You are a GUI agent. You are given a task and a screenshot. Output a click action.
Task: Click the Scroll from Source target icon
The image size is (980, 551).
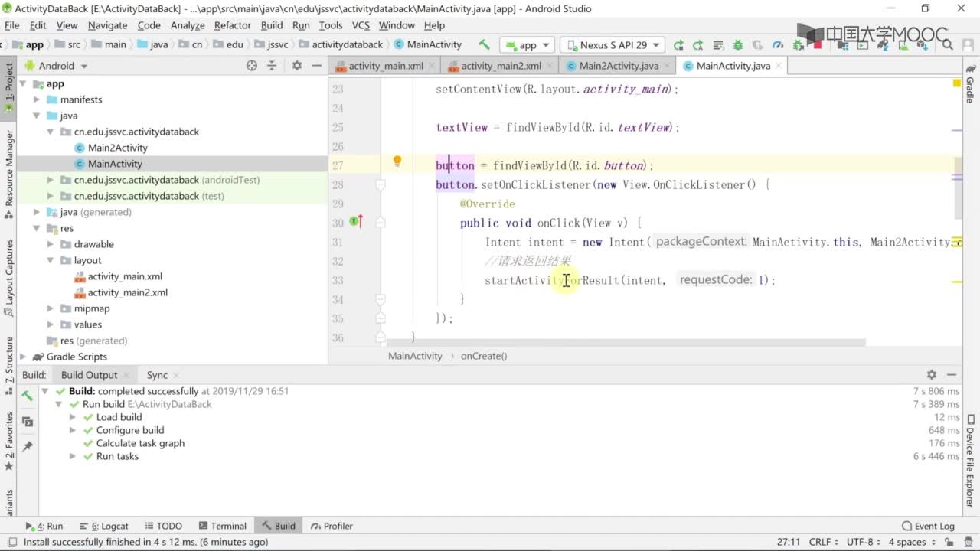[x=252, y=66]
